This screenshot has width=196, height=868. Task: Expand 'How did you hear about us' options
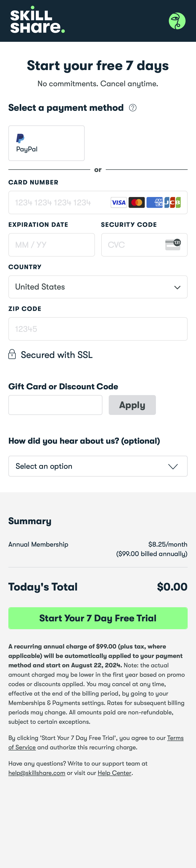[x=98, y=466]
